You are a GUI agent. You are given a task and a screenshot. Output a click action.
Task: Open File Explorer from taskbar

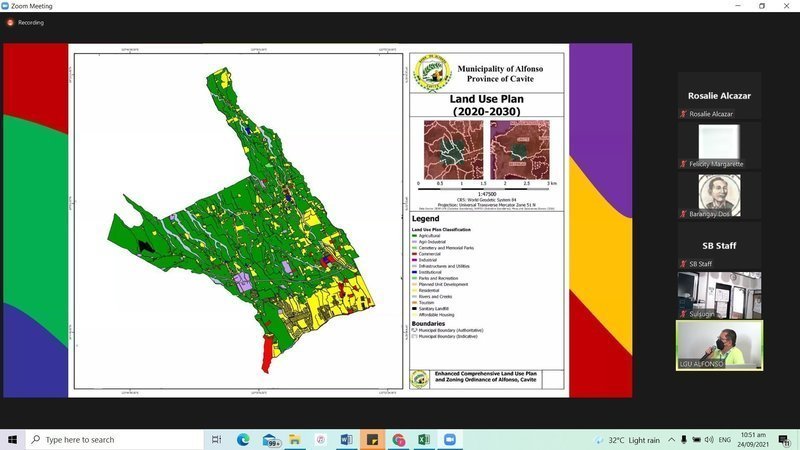point(295,439)
